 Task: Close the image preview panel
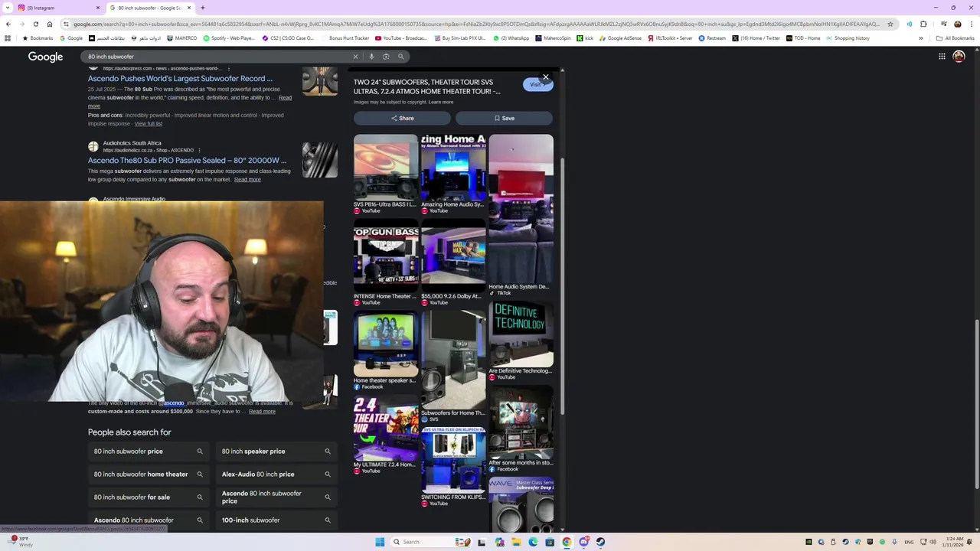click(x=545, y=77)
